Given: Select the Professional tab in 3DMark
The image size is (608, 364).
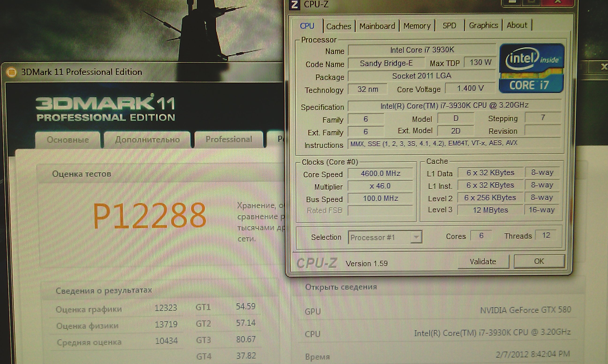Looking at the screenshot, I should [x=229, y=139].
